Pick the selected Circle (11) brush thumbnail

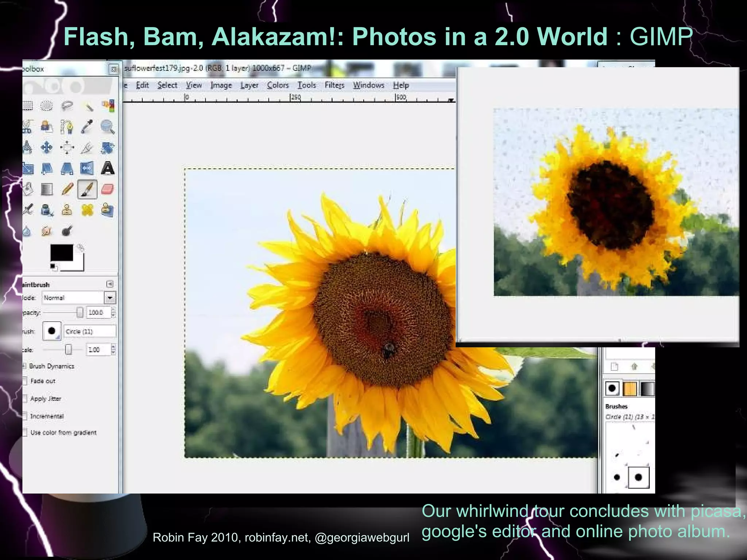pos(638,477)
